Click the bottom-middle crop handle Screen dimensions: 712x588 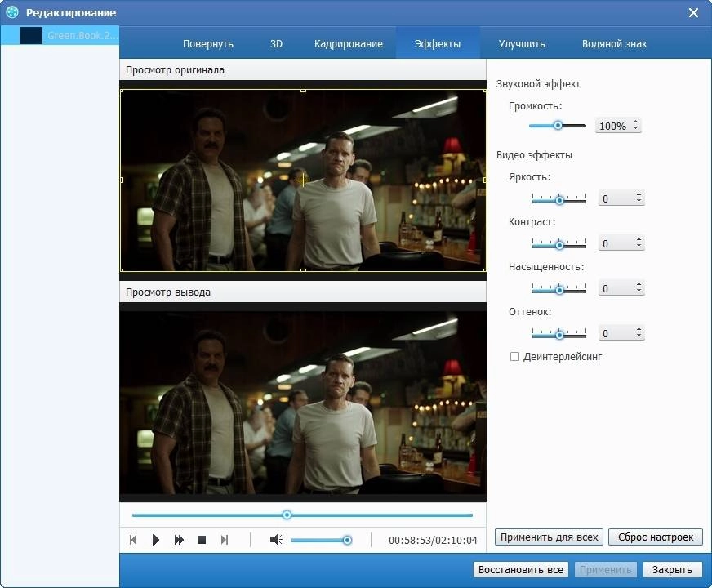[x=303, y=270]
